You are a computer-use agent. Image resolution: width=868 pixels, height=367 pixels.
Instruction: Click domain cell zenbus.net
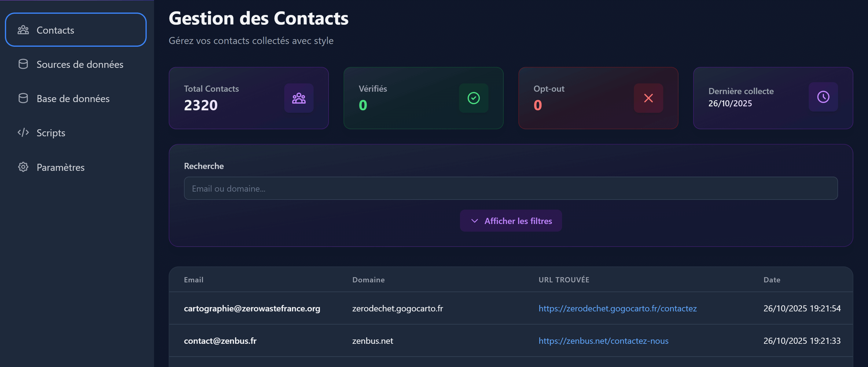pos(372,340)
